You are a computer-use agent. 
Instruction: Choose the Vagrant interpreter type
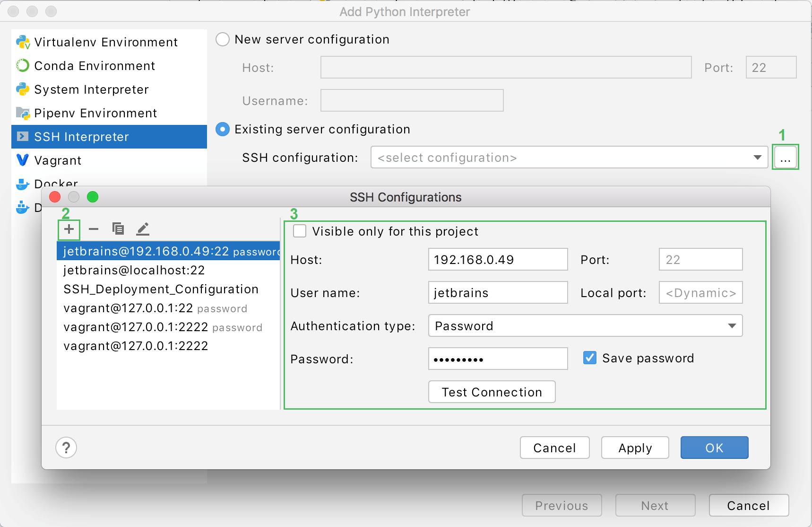pos(58,160)
